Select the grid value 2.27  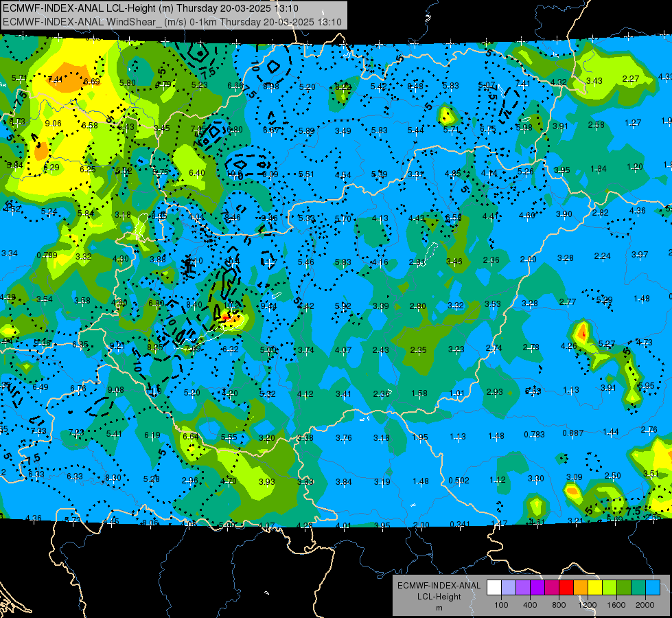click(x=631, y=79)
